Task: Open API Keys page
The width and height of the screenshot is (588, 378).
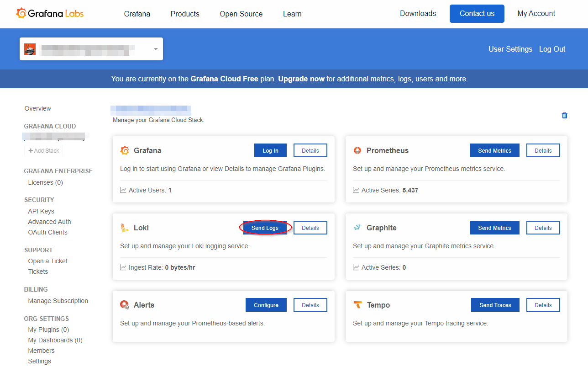Action: pyautogui.click(x=41, y=211)
